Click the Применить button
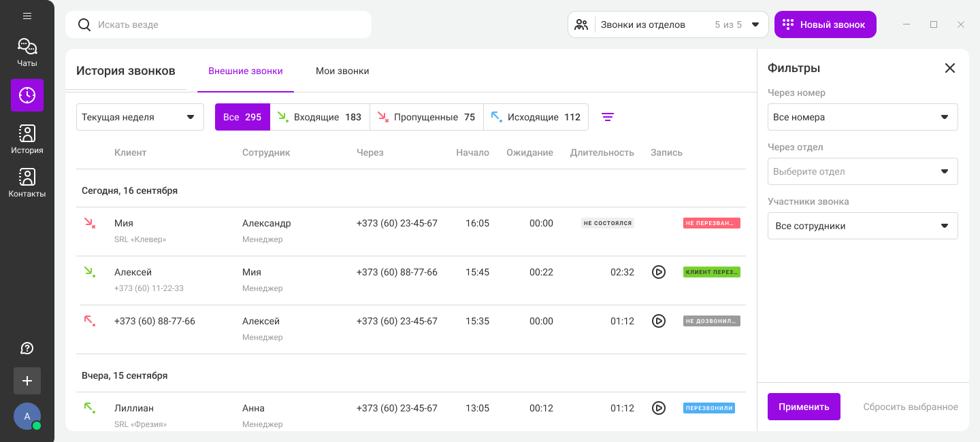This screenshot has height=442, width=980. click(804, 407)
